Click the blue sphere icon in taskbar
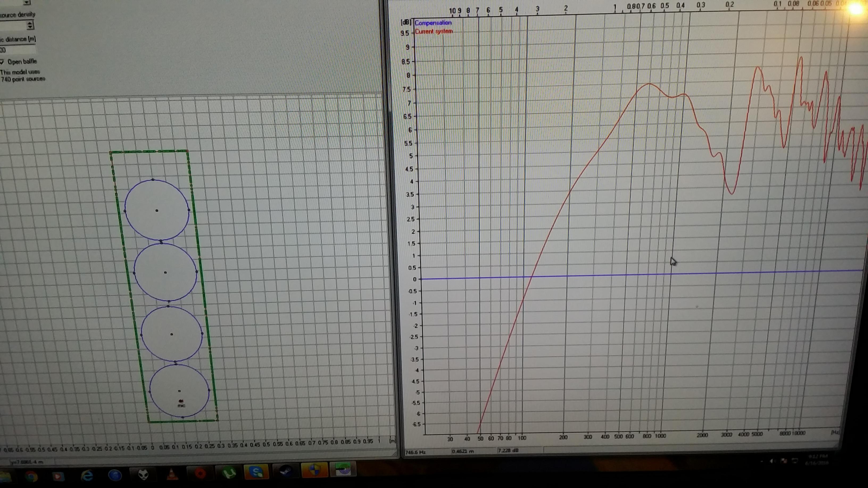This screenshot has height=488, width=868. 115,475
